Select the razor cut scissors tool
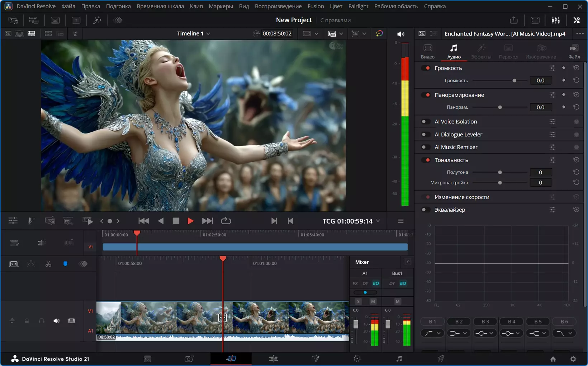The image size is (588, 366). [x=48, y=264]
